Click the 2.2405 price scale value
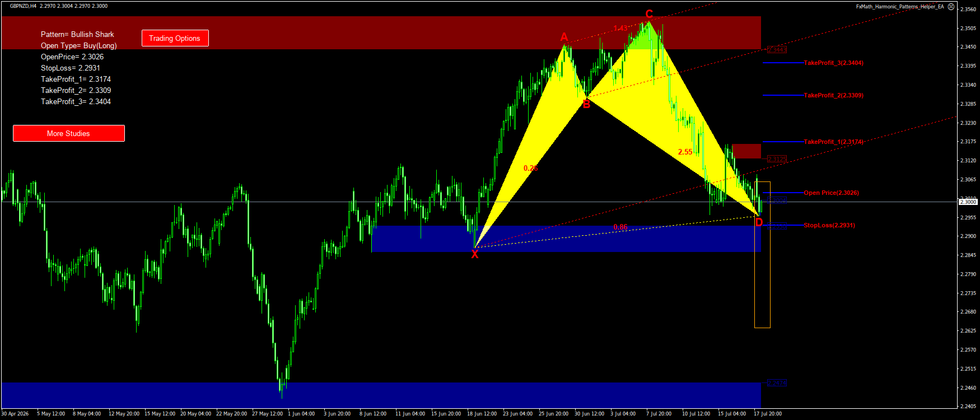The height and width of the screenshot is (420, 980). pyautogui.click(x=968, y=407)
